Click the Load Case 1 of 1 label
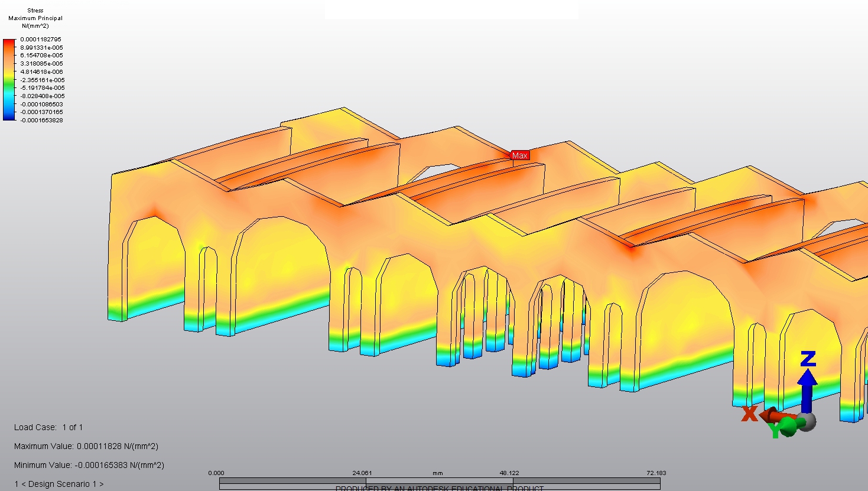 coord(48,427)
